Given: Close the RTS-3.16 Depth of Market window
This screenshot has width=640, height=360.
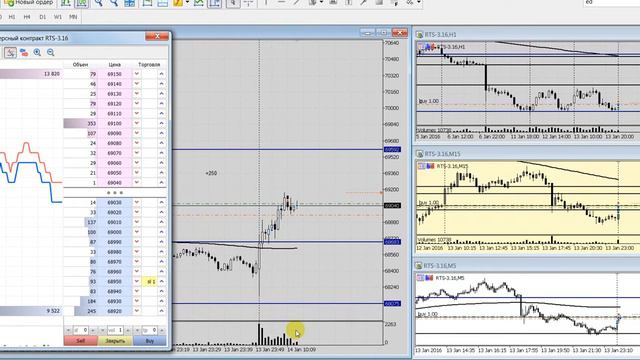Looking at the screenshot, I should pyautogui.click(x=157, y=36).
